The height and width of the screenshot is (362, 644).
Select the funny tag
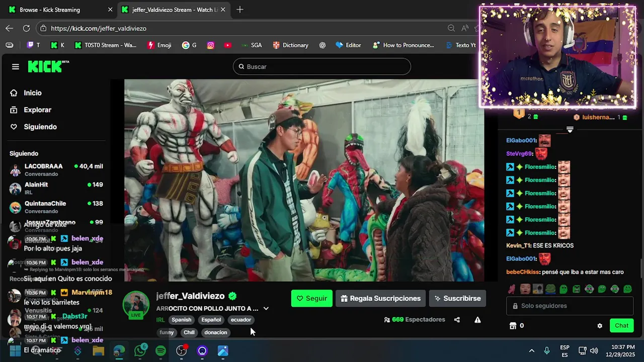(167, 332)
